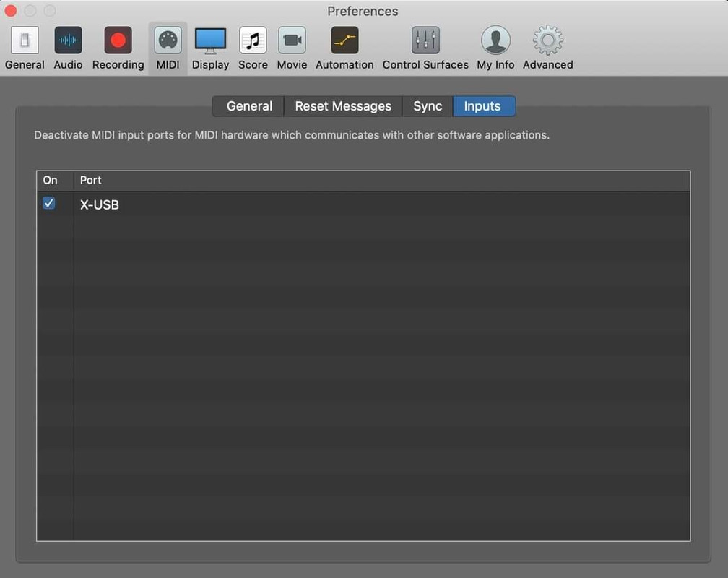Click the On column header

pyautogui.click(x=55, y=181)
